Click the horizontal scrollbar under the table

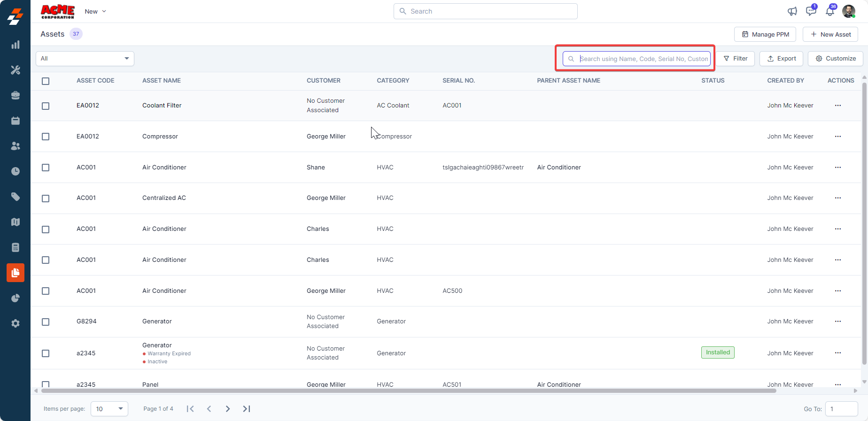point(409,390)
